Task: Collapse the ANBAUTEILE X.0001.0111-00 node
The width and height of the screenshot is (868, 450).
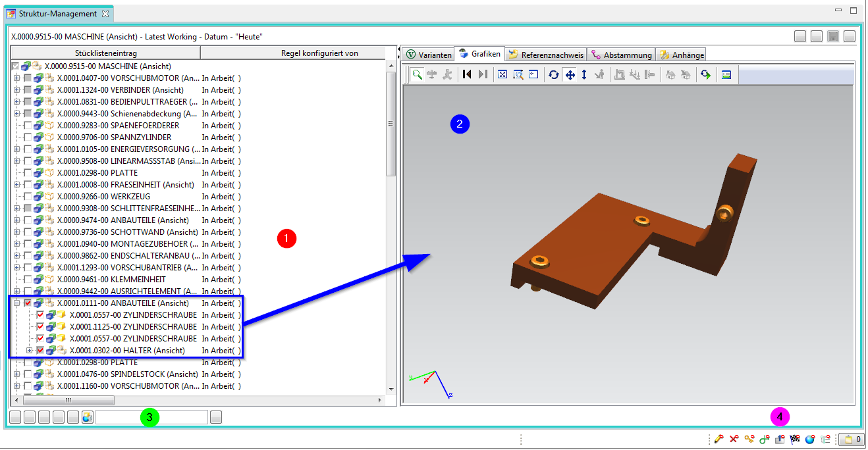Action: pyautogui.click(x=16, y=303)
